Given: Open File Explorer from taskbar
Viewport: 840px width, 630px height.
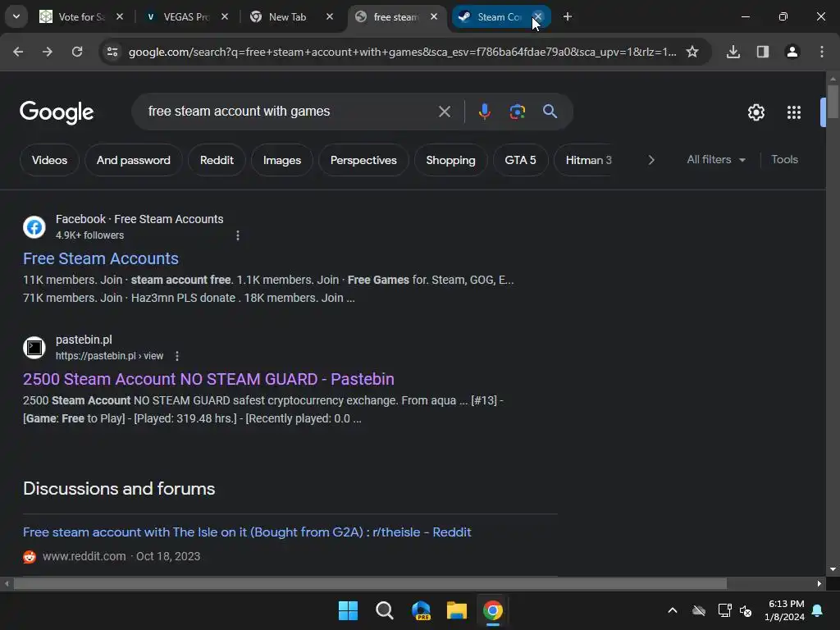Looking at the screenshot, I should pos(457,610).
